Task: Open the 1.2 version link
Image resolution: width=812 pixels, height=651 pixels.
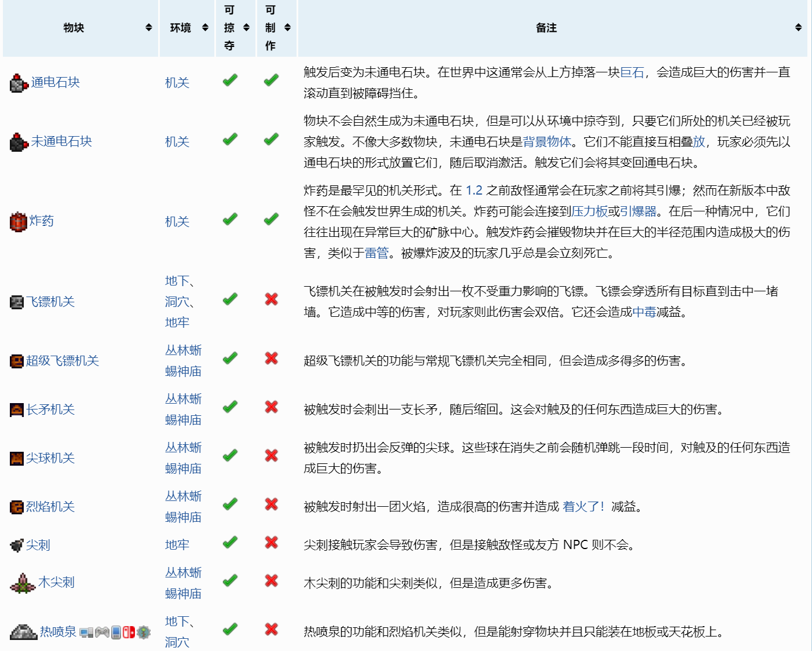Action: [x=474, y=191]
